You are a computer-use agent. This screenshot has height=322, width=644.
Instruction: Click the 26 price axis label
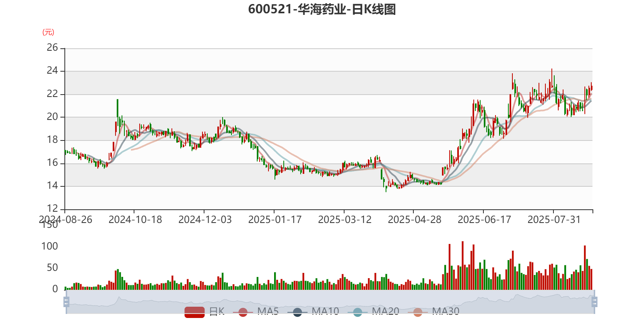(x=52, y=48)
